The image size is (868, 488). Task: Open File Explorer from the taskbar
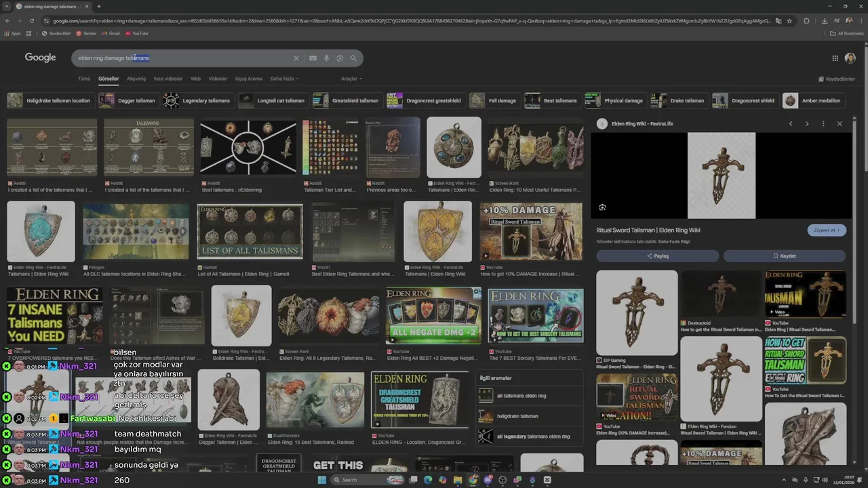click(x=458, y=480)
